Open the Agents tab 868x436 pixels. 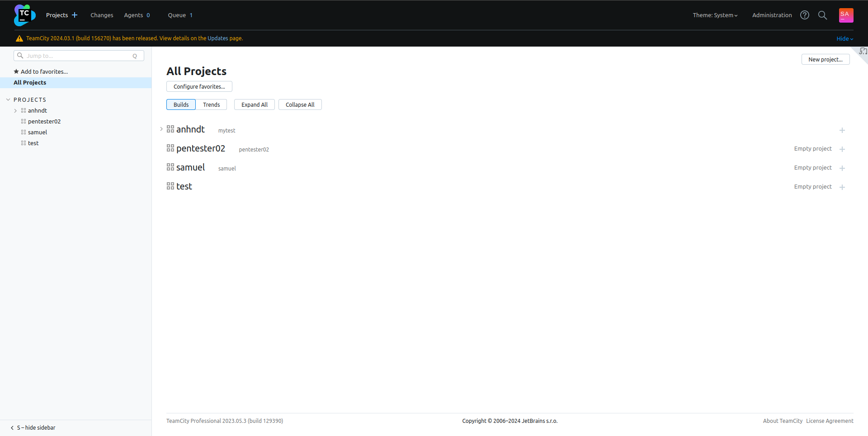(x=137, y=15)
